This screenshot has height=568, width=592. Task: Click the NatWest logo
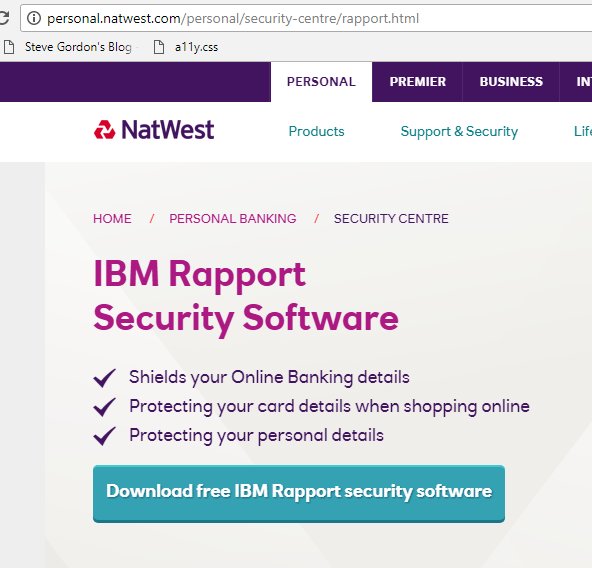point(154,130)
